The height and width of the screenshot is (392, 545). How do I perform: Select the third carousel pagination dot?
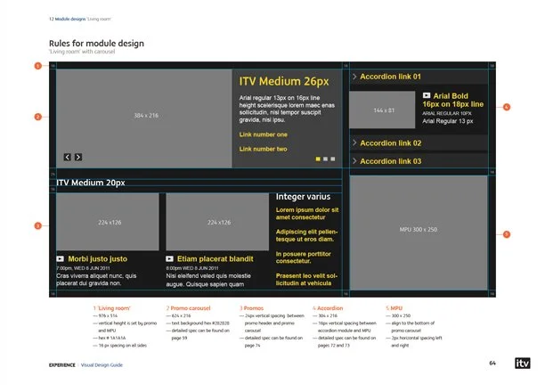333,159
